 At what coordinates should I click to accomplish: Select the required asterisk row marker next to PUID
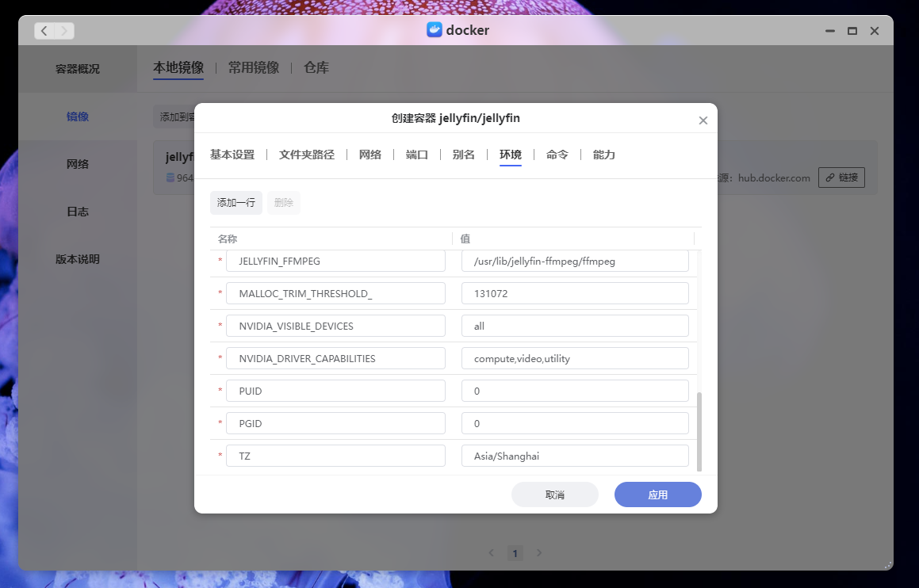(x=220, y=390)
